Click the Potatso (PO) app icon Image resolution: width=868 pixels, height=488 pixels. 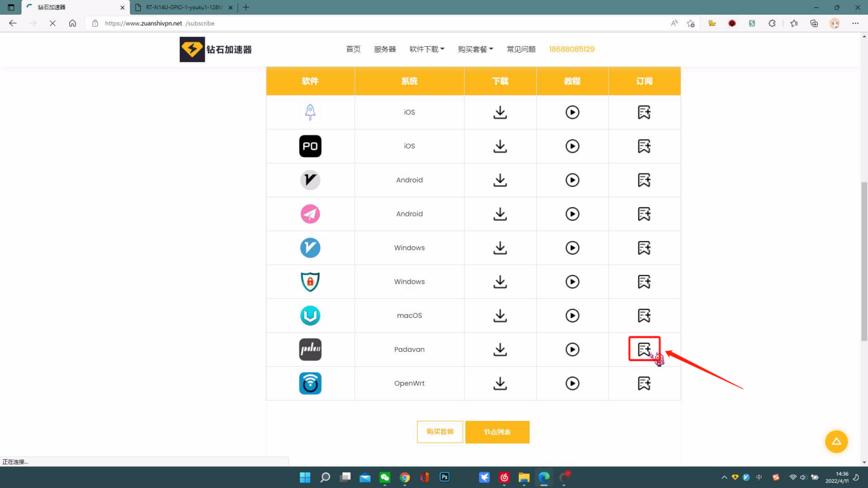click(310, 146)
